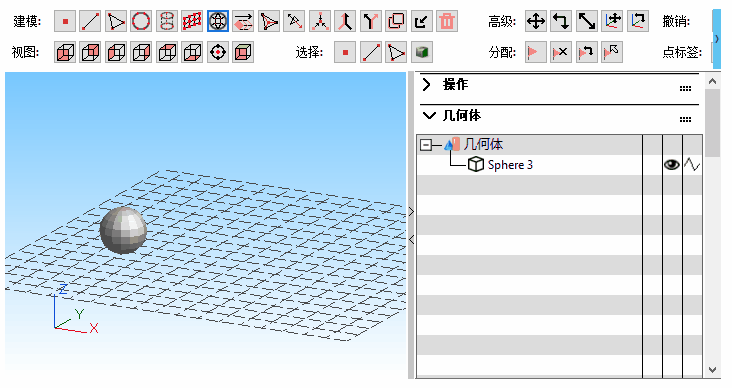
Task: Select the create point modeling tool
Action: point(65,21)
